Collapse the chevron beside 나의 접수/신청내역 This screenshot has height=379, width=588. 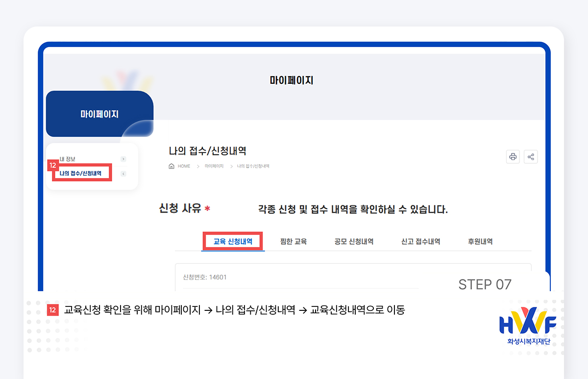[x=123, y=173]
